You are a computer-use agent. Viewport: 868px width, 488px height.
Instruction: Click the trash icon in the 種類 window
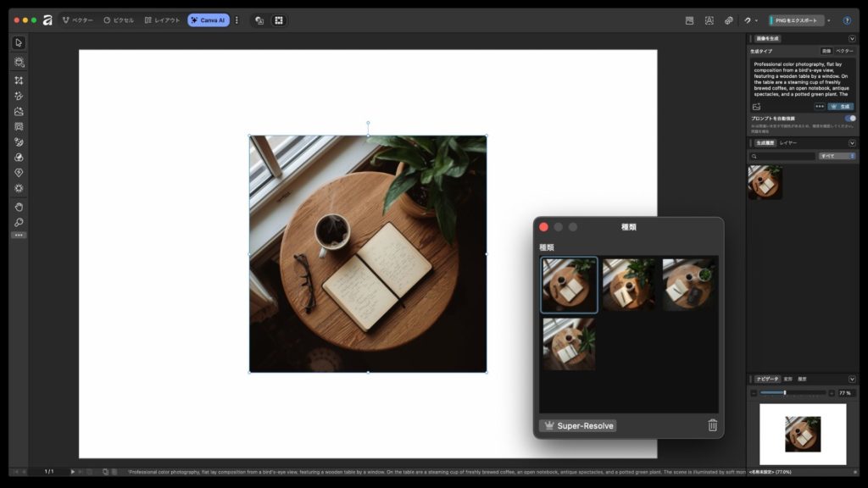click(712, 425)
